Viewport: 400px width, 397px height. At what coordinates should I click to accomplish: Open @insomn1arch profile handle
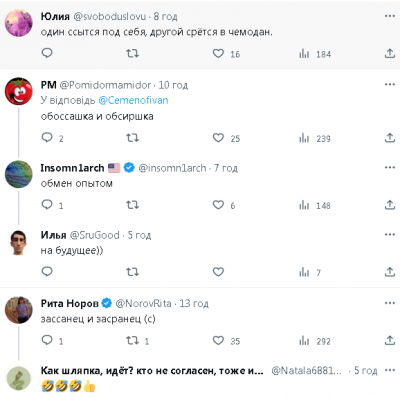tap(172, 168)
